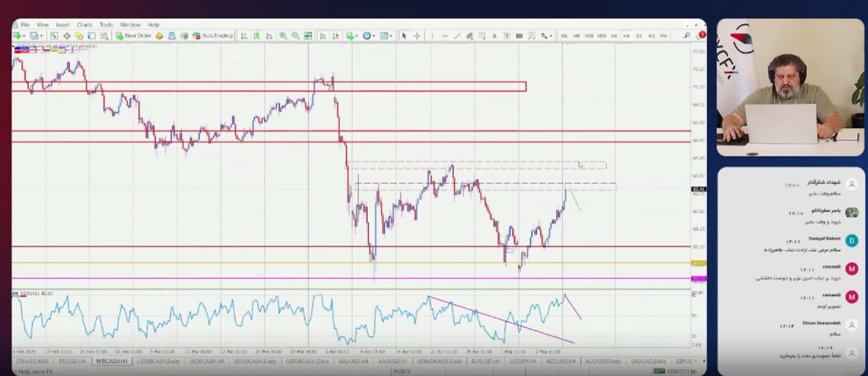Select the Crosshair tool

[x=417, y=36]
